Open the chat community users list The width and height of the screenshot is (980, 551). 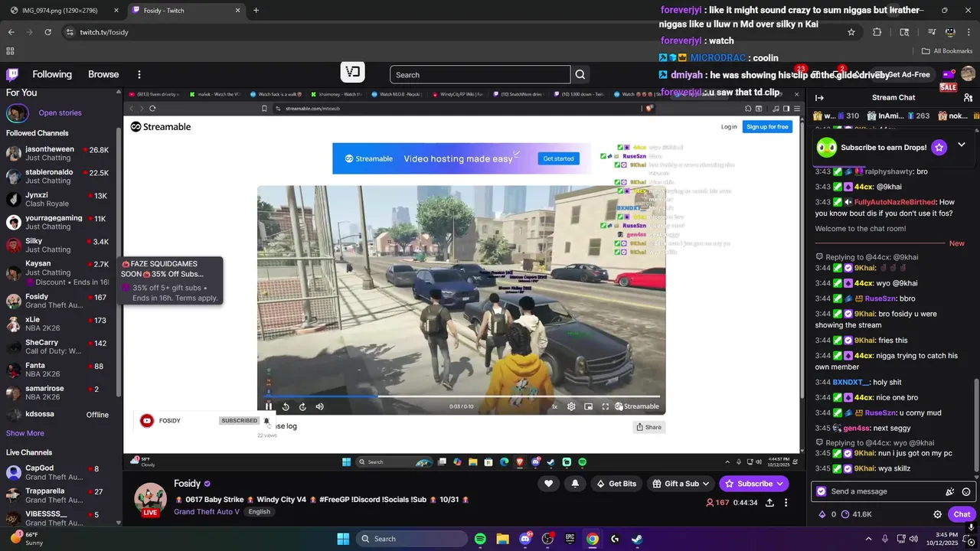[968, 97]
